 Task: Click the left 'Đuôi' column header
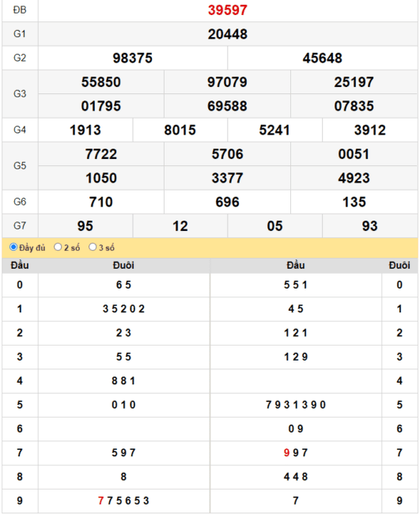click(123, 265)
